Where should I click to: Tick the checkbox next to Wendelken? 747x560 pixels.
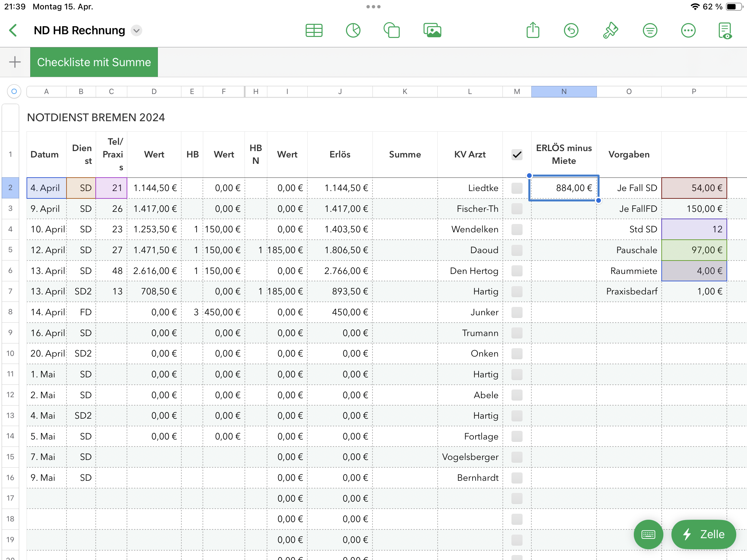pyautogui.click(x=517, y=230)
